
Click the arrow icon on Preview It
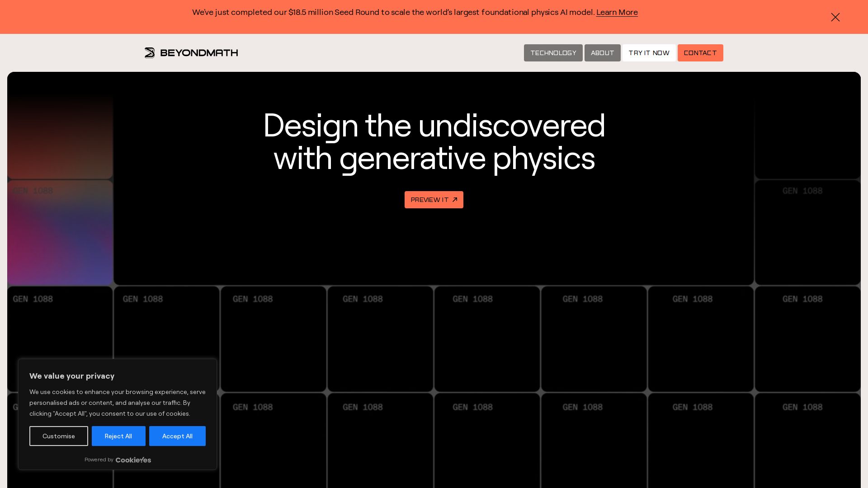pos(455,200)
